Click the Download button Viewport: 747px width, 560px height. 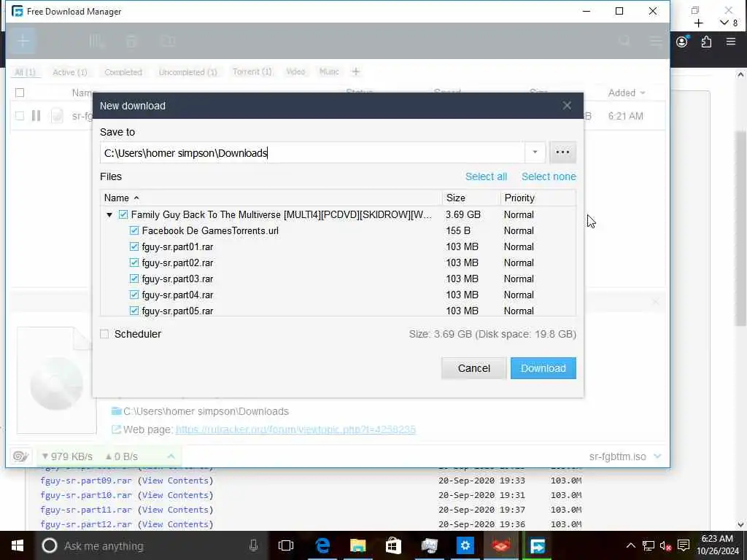(543, 368)
